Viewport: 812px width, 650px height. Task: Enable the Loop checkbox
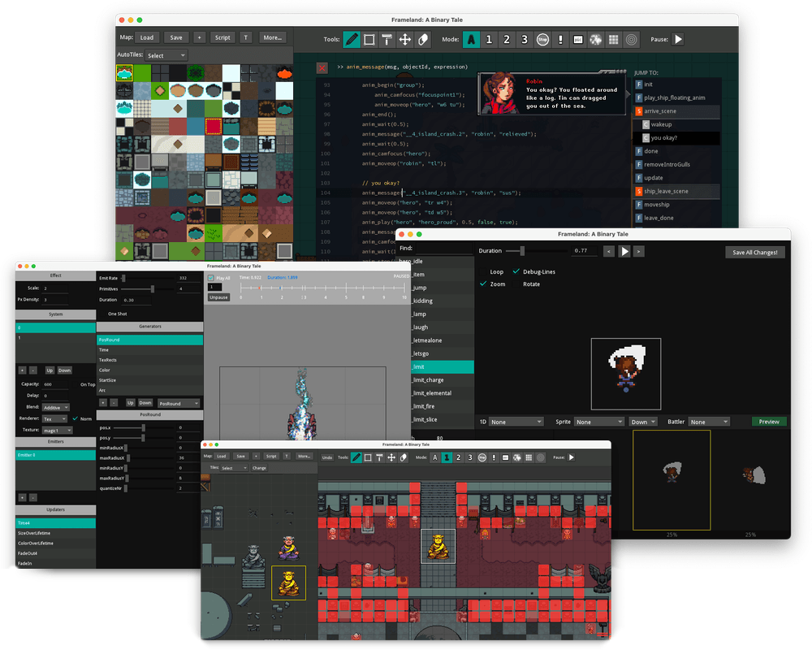484,272
